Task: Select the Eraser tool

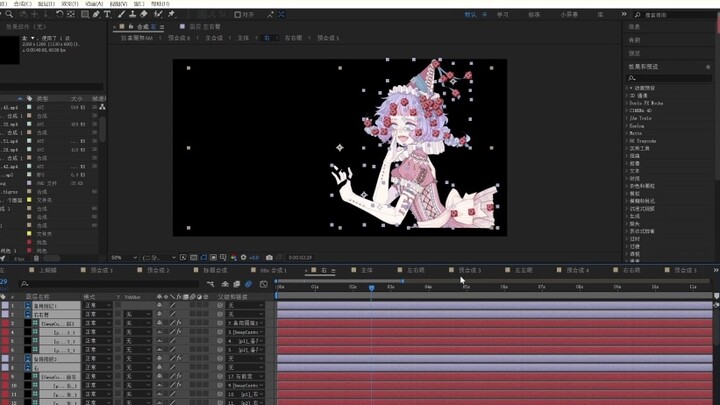Action: 144,14
